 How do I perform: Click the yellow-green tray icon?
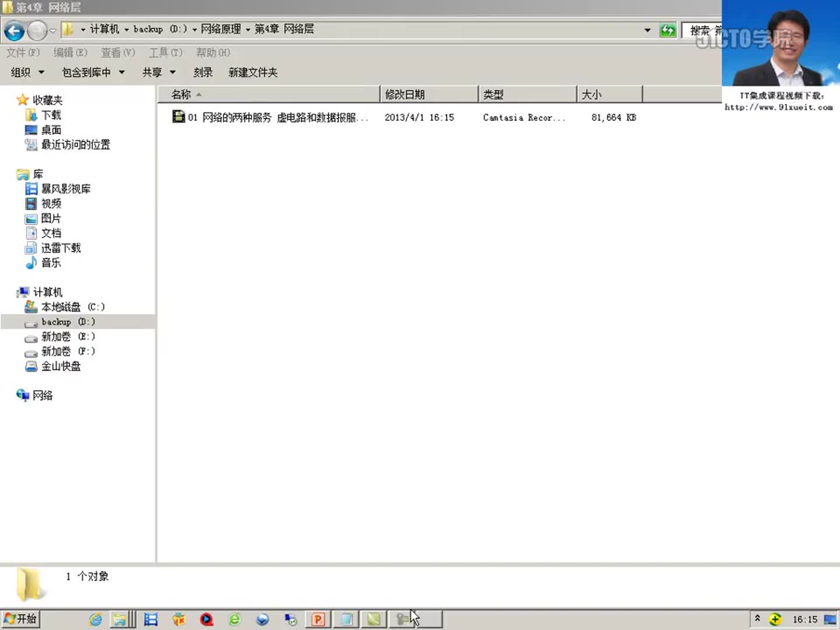pyautogui.click(x=775, y=619)
